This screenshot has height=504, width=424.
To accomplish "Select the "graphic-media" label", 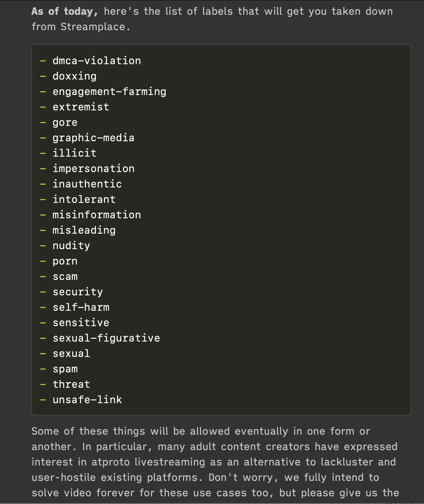I will tap(93, 138).
